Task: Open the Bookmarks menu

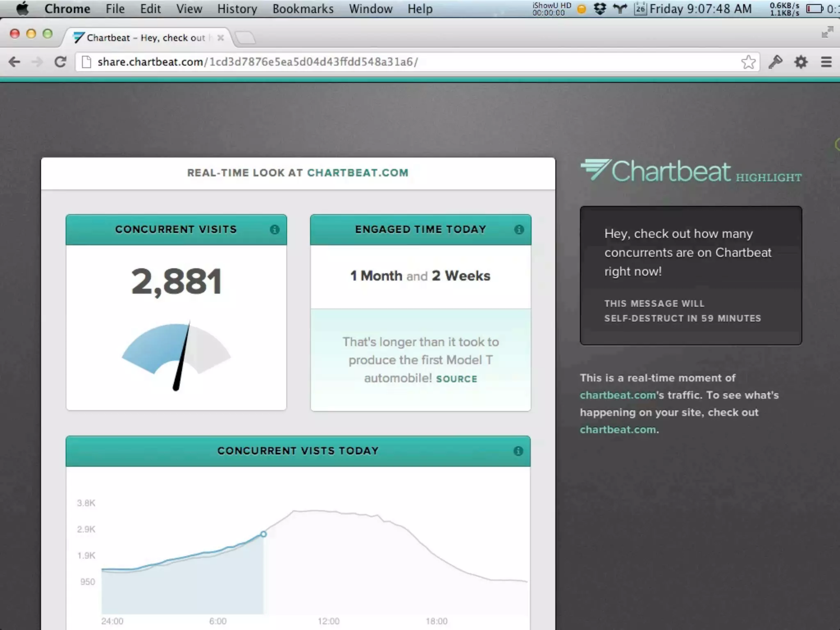Action: [303, 9]
